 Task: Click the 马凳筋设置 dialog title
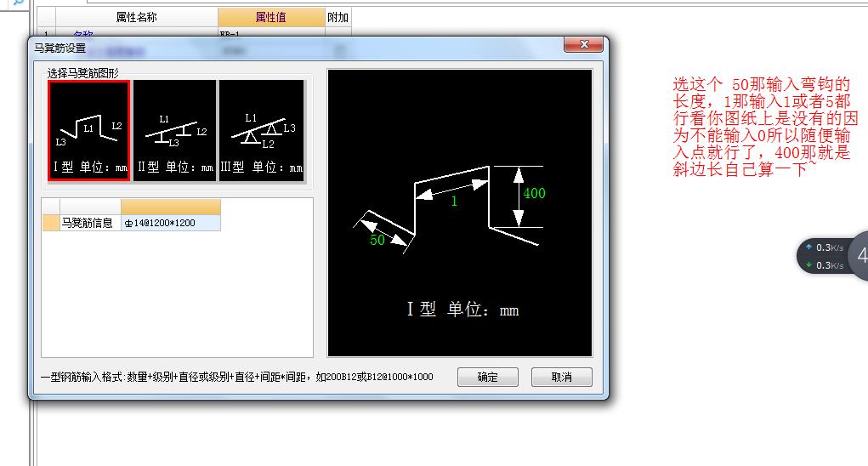pyautogui.click(x=60, y=48)
